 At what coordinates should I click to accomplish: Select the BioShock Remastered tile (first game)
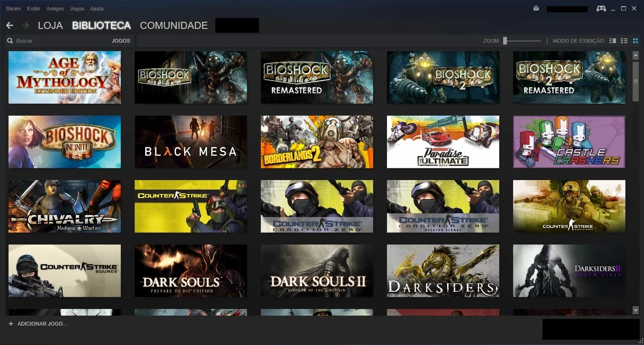[317, 77]
